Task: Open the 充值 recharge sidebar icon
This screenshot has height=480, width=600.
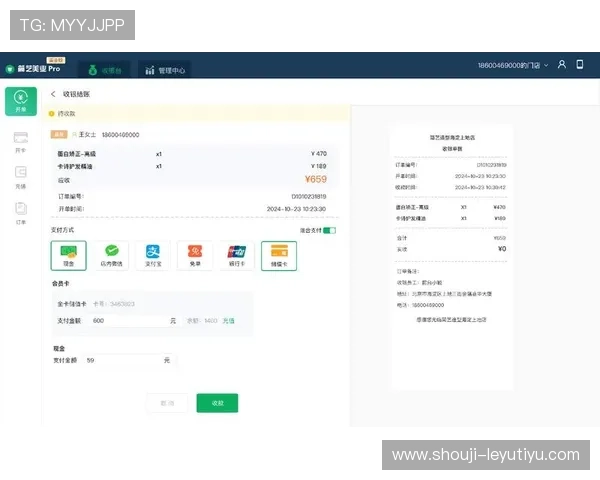Action: pos(21,178)
